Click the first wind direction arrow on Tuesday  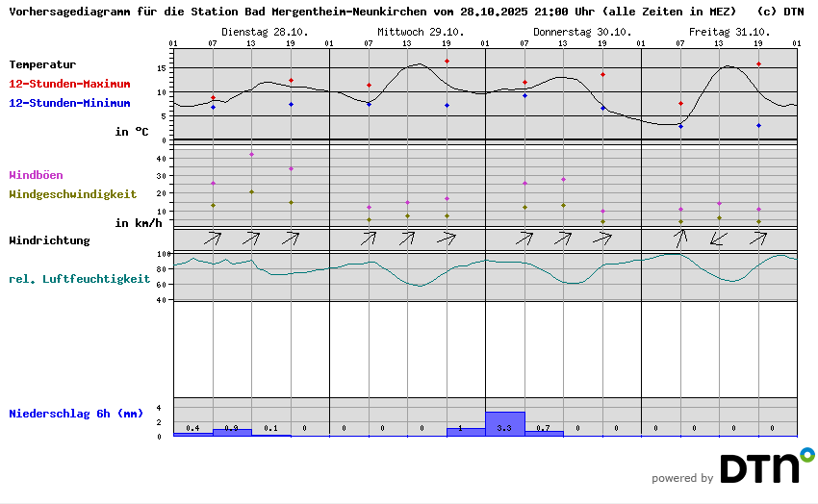[x=213, y=238]
